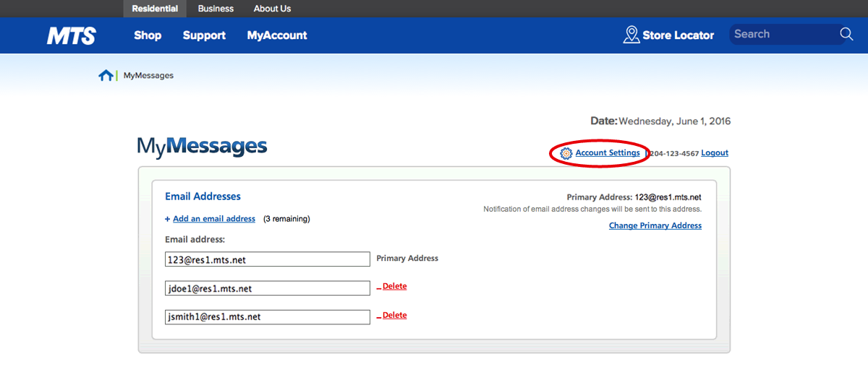Delete the jdoe1@res1.mts.net address
This screenshot has height=388, width=868.
click(394, 286)
